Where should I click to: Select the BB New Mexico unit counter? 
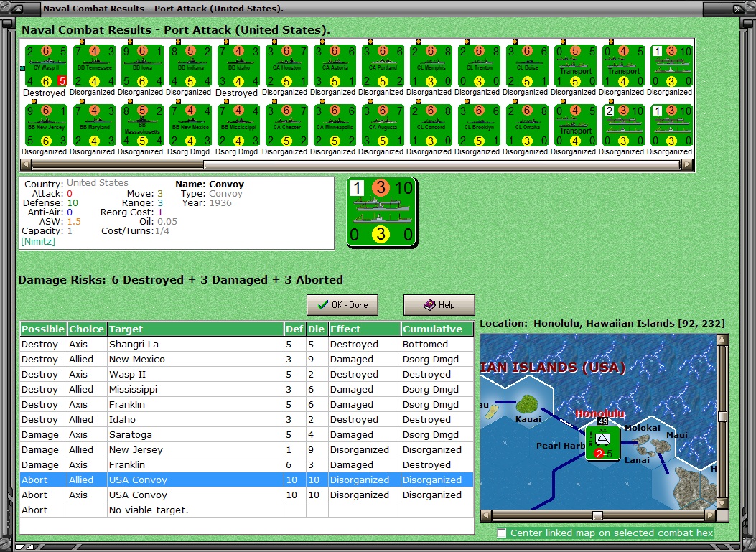coord(191,126)
